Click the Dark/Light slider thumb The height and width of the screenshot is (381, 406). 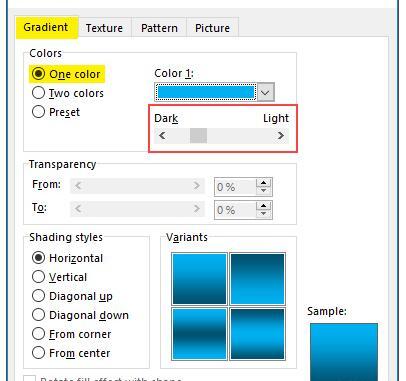tap(198, 136)
